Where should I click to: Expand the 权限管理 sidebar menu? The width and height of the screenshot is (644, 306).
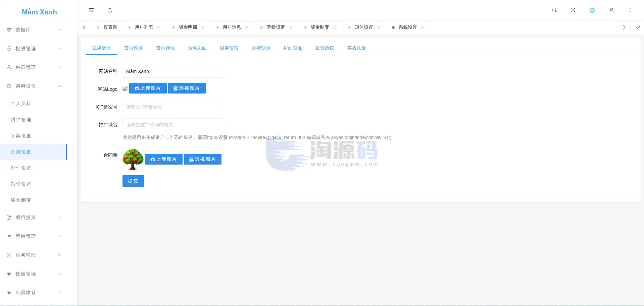(34, 49)
